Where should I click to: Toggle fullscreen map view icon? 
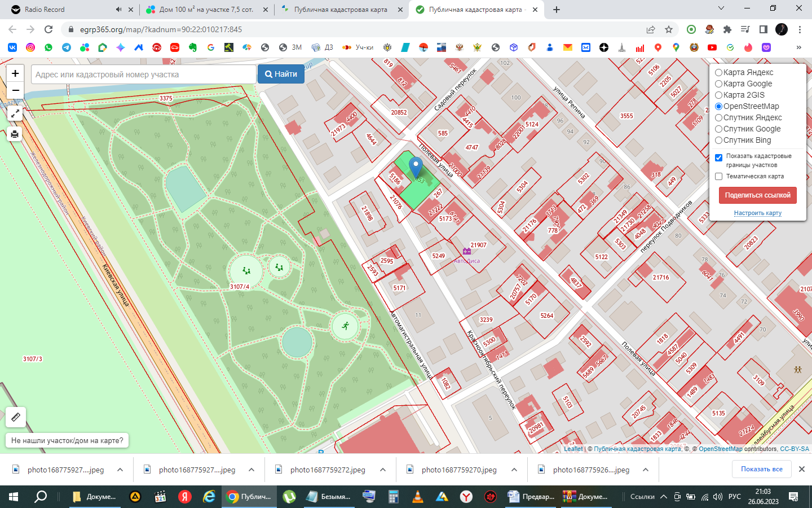(x=15, y=113)
